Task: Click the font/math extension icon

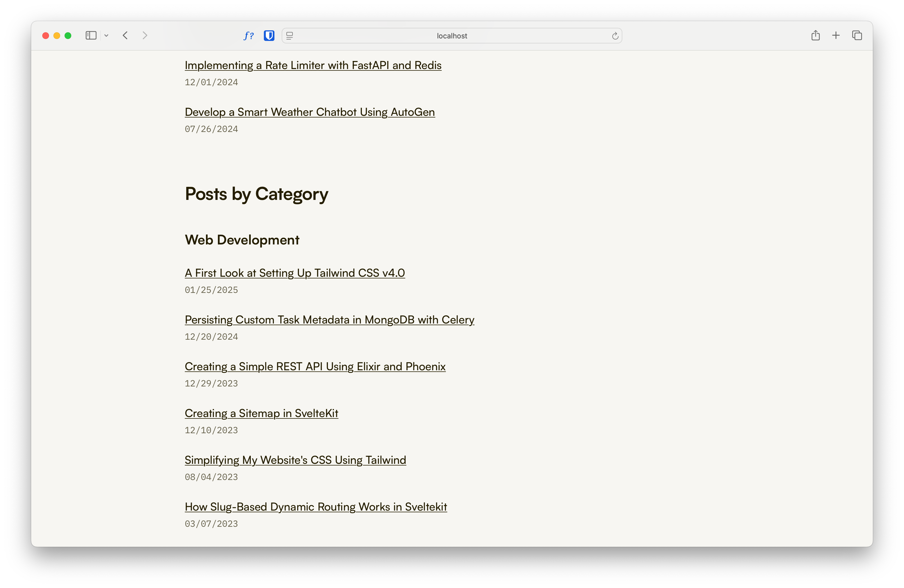Action: (249, 35)
